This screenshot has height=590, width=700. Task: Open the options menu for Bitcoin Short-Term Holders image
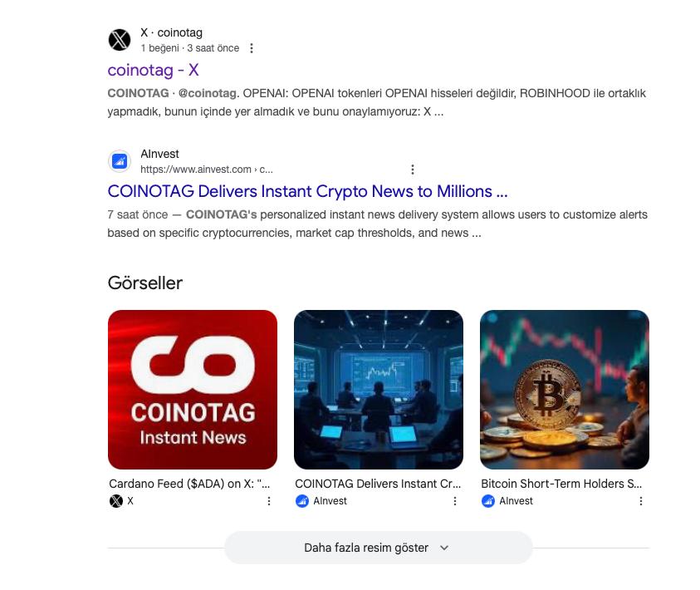(640, 501)
